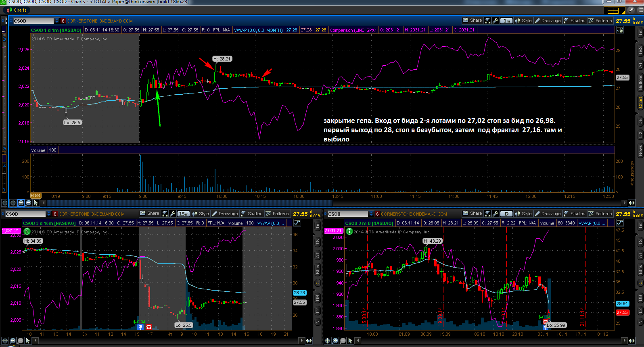Click the pin icon near the grid selector
The width and height of the screenshot is (644, 347).
(x=631, y=10)
